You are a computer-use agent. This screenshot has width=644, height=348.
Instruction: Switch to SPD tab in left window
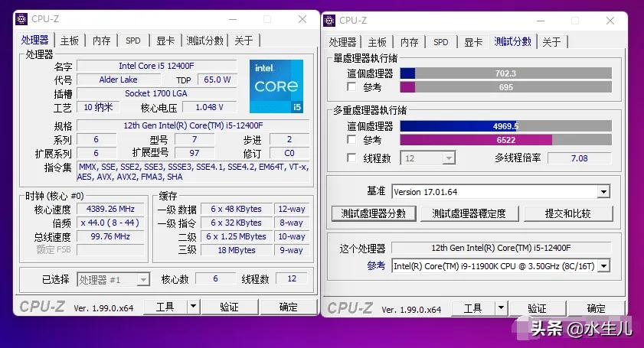133,41
